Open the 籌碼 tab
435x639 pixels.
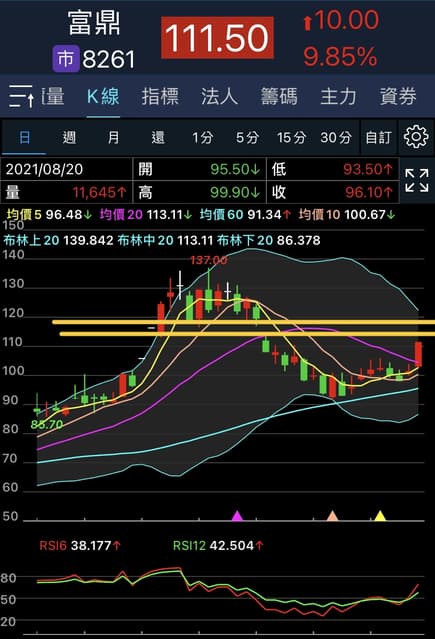tap(279, 97)
